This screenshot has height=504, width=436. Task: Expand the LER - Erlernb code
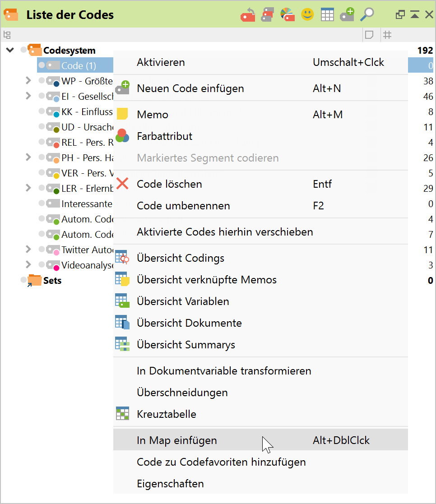[28, 188]
